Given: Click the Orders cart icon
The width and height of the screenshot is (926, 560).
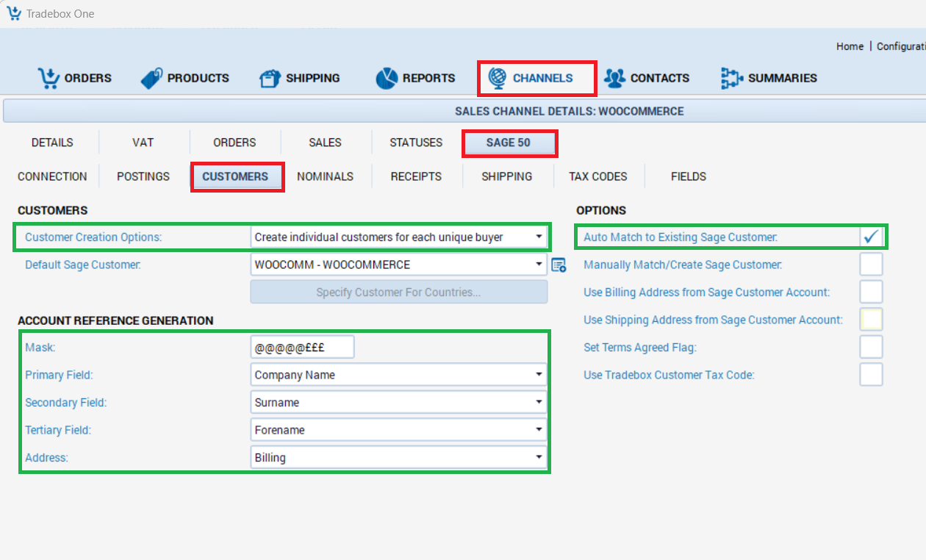Looking at the screenshot, I should pyautogui.click(x=49, y=78).
